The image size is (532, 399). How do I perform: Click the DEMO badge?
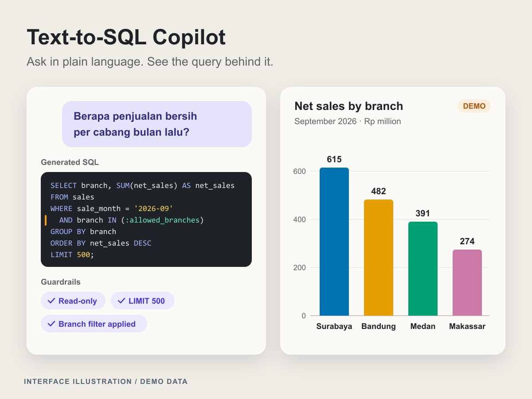(474, 106)
